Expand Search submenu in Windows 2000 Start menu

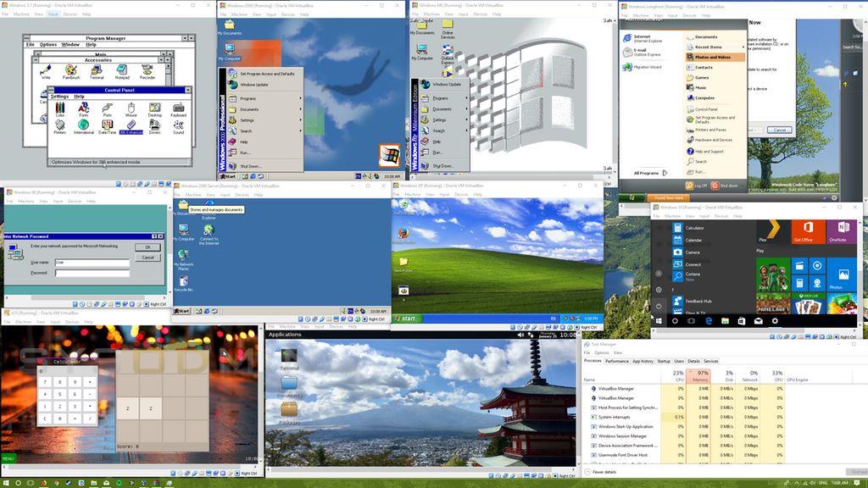coord(265,131)
